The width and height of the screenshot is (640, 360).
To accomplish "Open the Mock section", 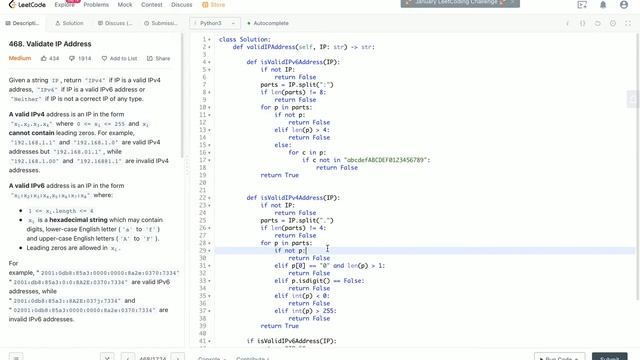I will pyautogui.click(x=125, y=5).
